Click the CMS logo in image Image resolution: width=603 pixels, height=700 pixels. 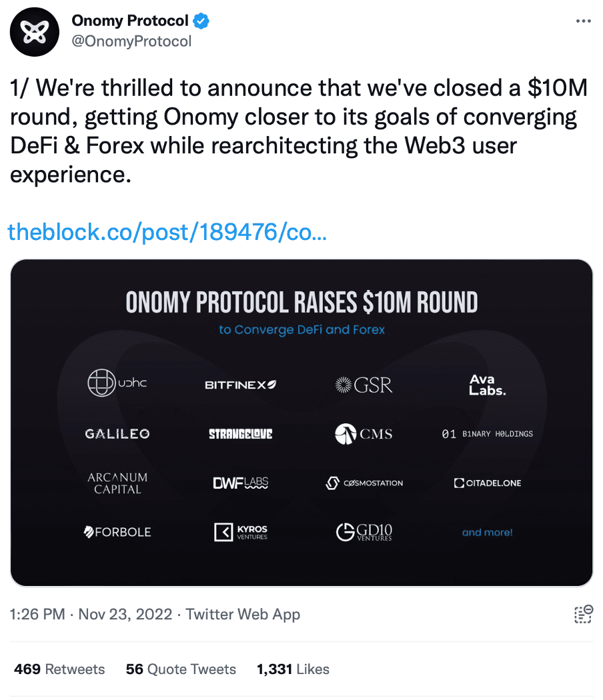pyautogui.click(x=364, y=434)
